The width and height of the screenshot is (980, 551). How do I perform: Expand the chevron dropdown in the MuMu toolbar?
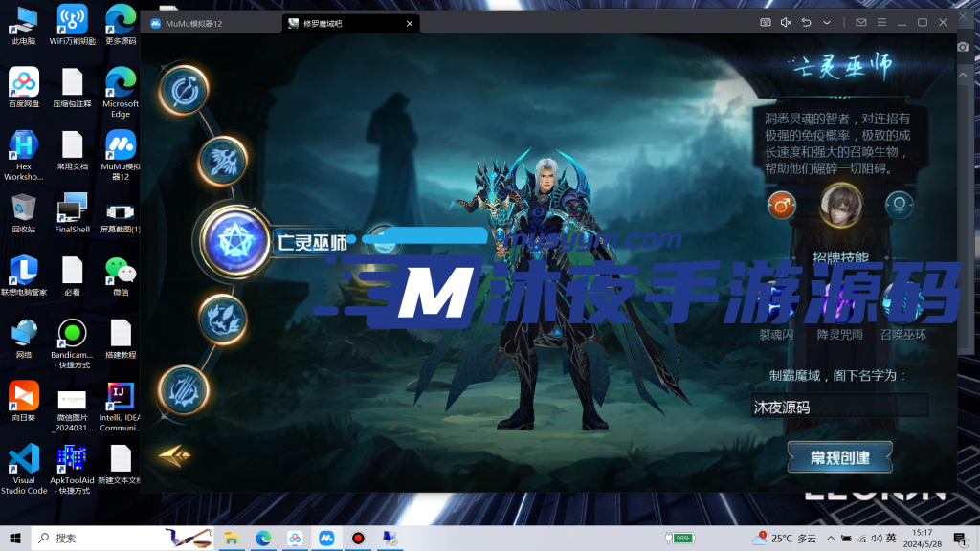(829, 21)
